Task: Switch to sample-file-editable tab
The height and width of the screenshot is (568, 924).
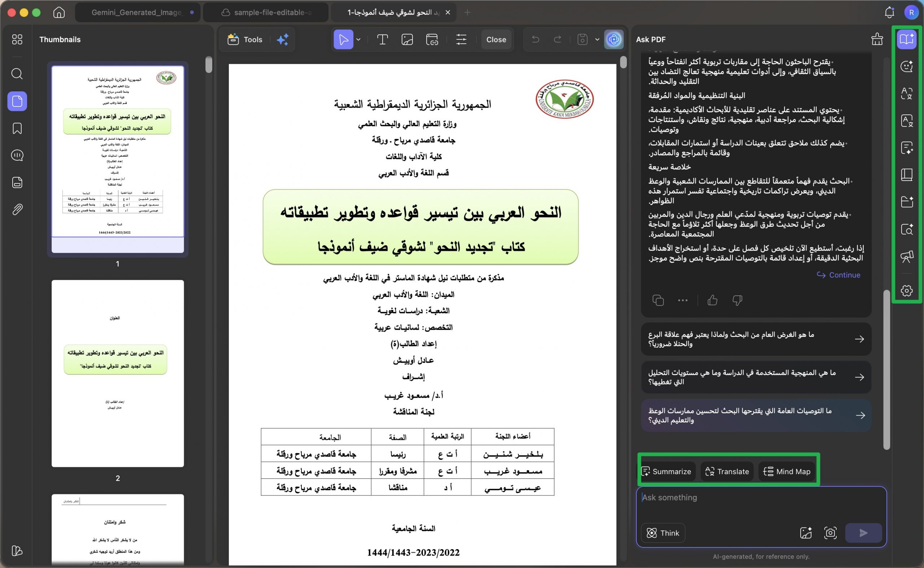Action: click(266, 12)
